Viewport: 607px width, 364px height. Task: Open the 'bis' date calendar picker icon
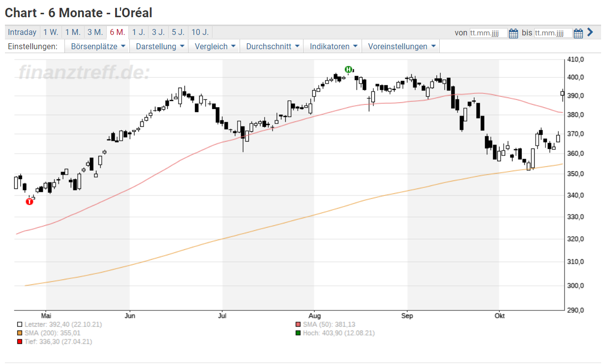click(x=578, y=33)
